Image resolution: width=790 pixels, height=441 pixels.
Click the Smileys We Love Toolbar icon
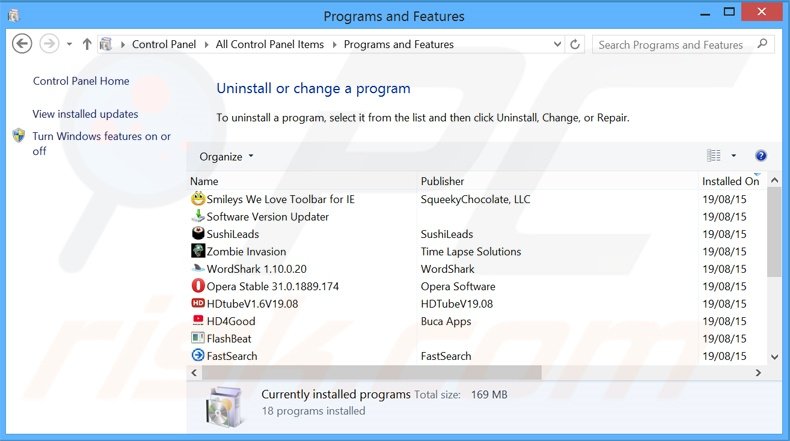pyautogui.click(x=198, y=199)
